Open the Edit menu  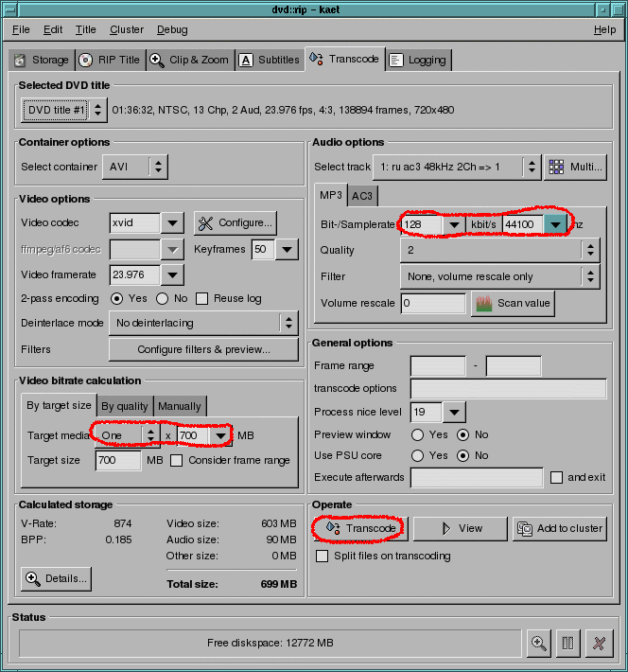pyautogui.click(x=53, y=29)
